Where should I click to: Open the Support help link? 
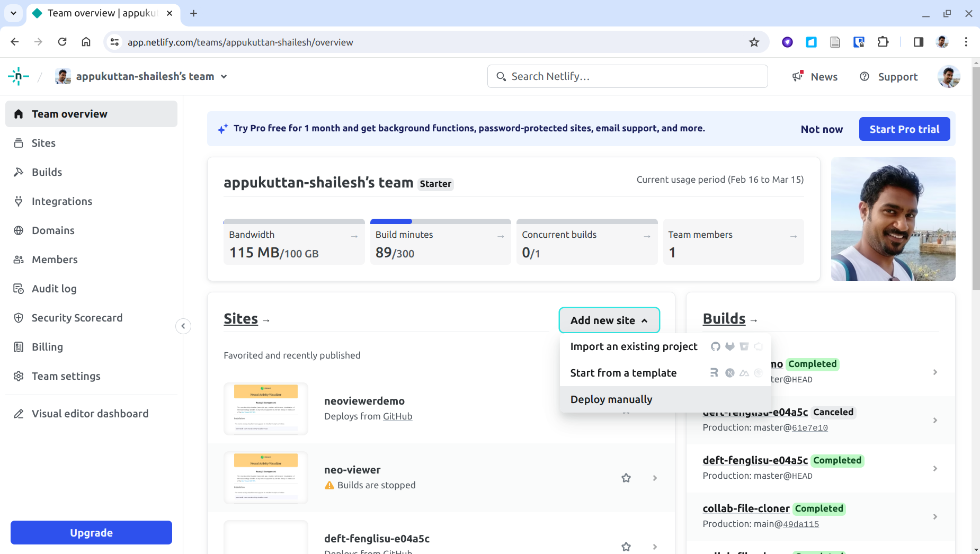pos(888,76)
